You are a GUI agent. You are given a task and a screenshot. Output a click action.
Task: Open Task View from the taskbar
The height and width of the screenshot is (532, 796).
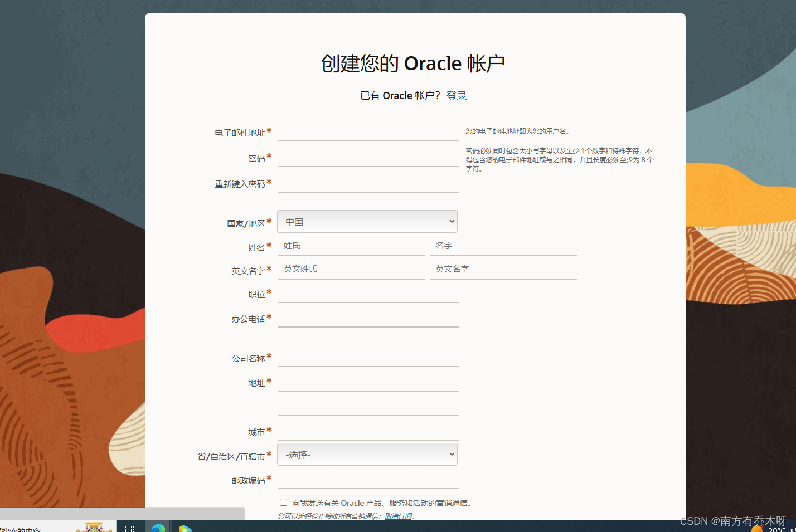(x=130, y=527)
